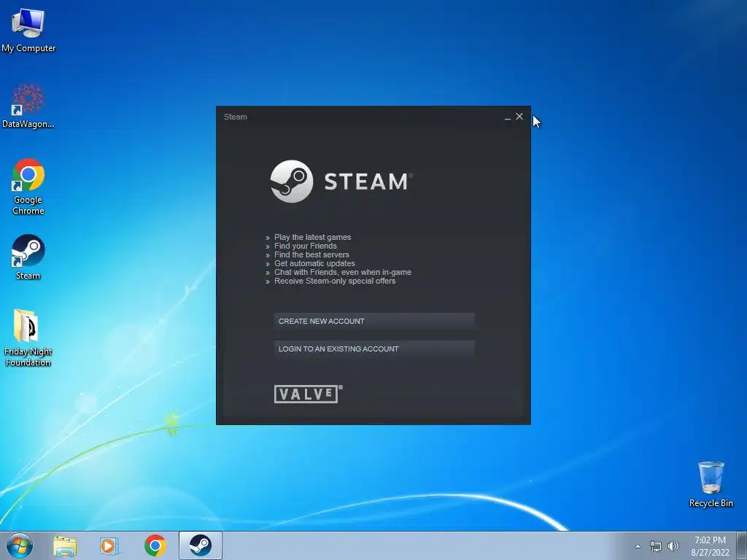Open the network status tray icon

[656, 546]
